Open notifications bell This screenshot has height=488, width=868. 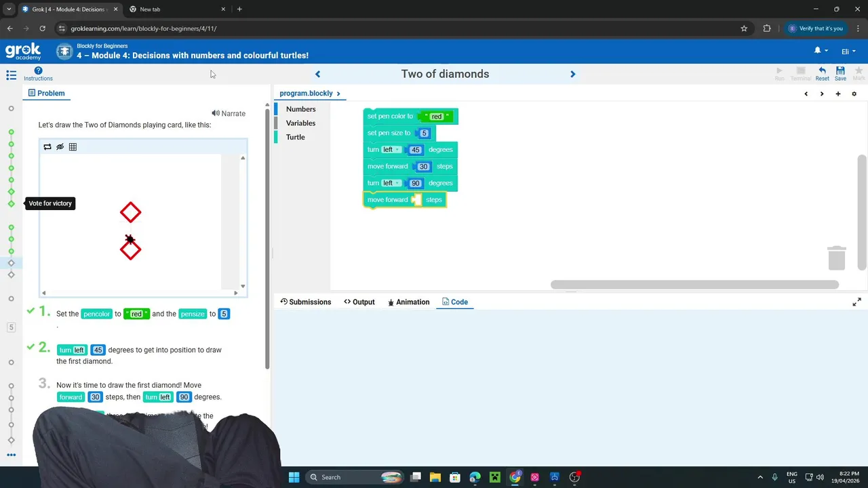(x=817, y=51)
